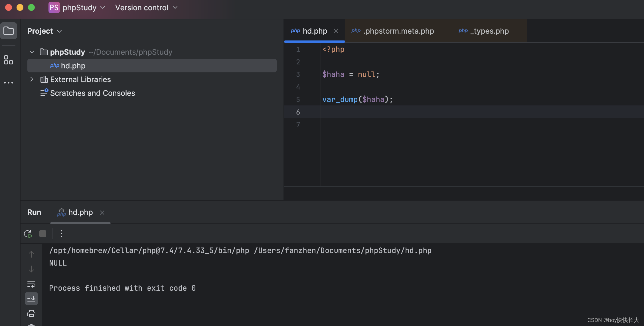Open the Project tool window folder icon
The image size is (644, 326).
pyautogui.click(x=9, y=31)
